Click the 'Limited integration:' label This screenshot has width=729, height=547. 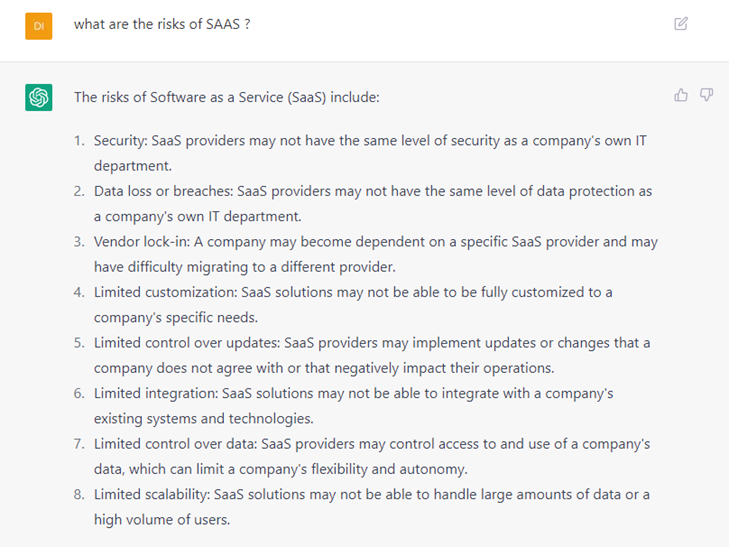point(155,393)
